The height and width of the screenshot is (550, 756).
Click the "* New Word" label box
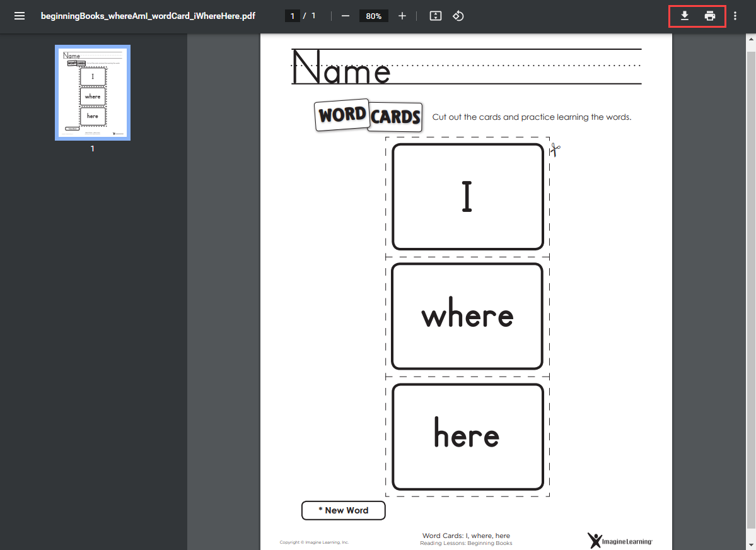343,510
